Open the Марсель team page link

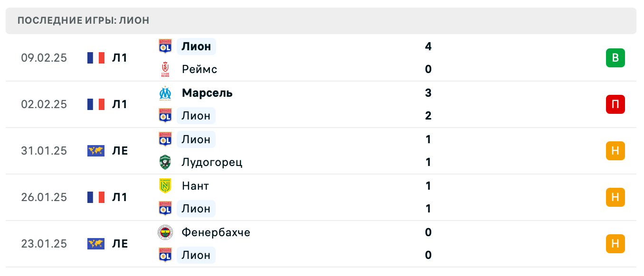207,93
